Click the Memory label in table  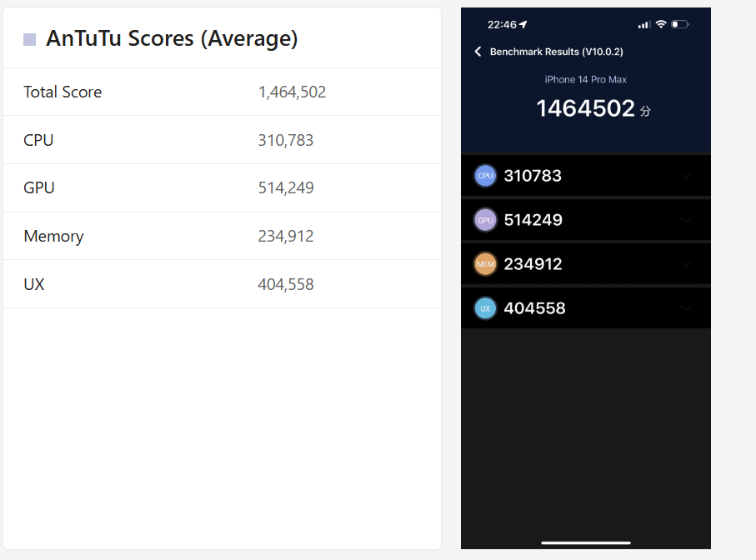tap(53, 236)
